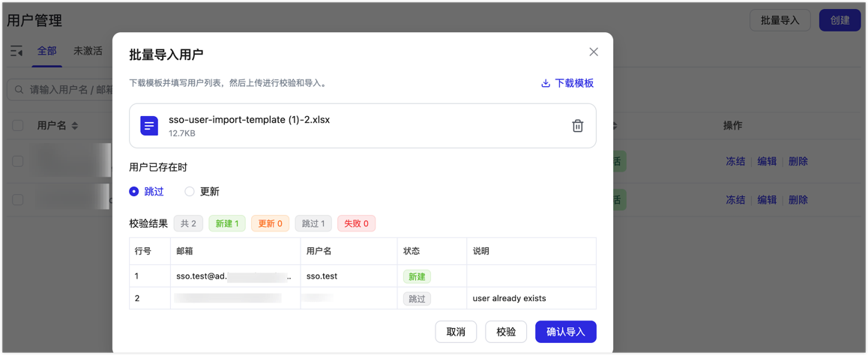
Task: Click 删除 in the first user row
Action: 798,162
